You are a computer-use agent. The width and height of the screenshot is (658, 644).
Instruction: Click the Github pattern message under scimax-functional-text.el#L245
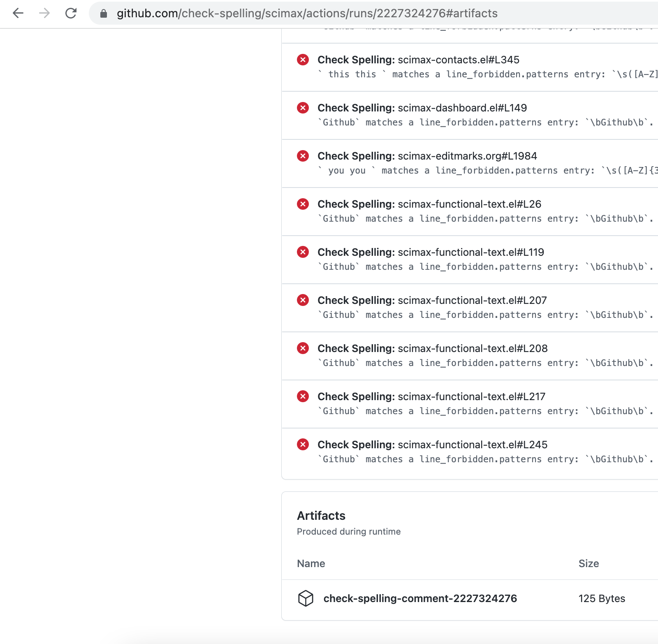(485, 459)
